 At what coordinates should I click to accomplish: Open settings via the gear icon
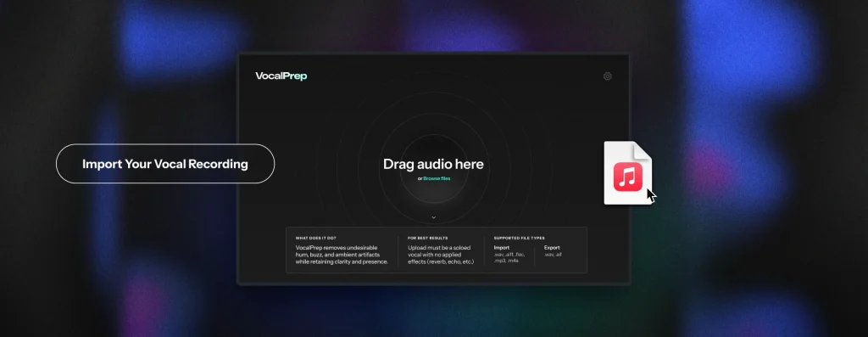click(x=607, y=76)
